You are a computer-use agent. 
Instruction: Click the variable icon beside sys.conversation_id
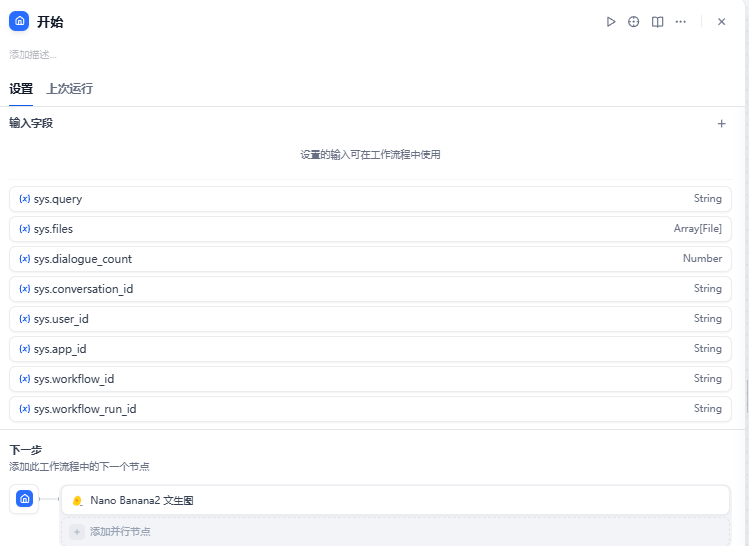point(24,289)
